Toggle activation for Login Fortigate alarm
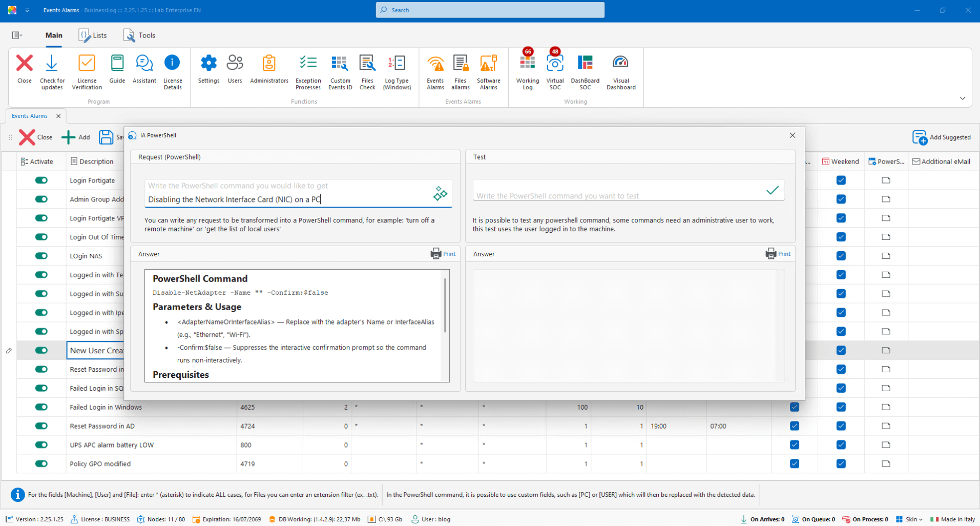 click(x=41, y=180)
